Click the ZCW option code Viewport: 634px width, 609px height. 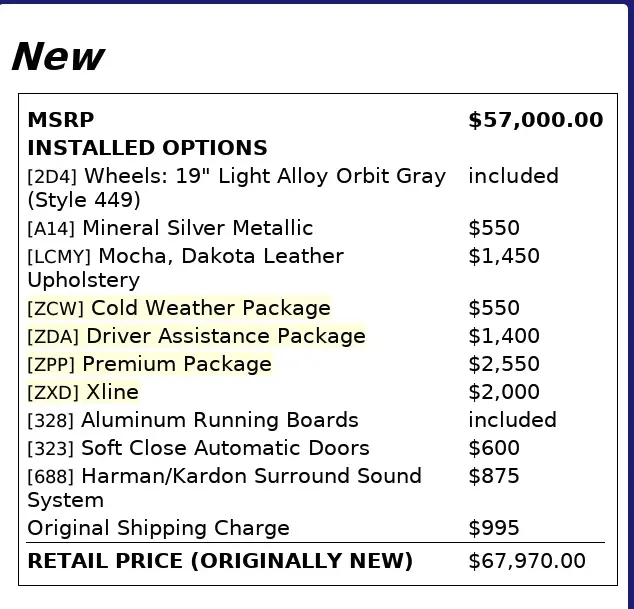click(x=55, y=309)
